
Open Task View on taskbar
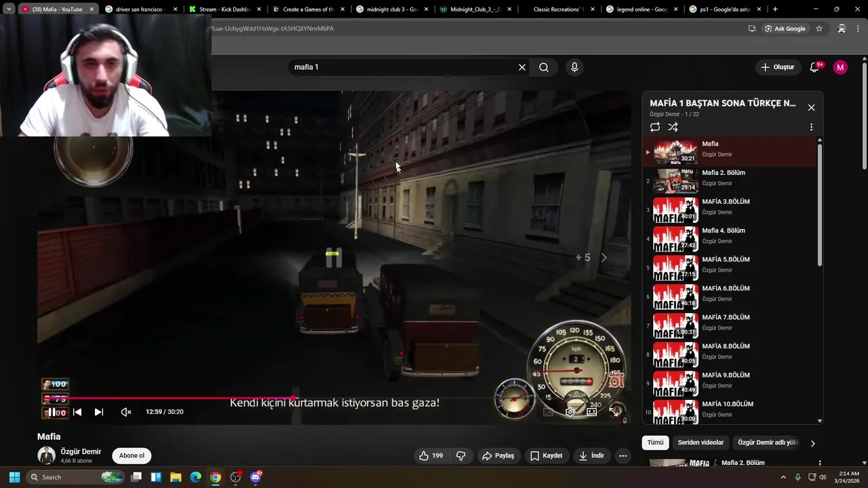click(x=136, y=477)
